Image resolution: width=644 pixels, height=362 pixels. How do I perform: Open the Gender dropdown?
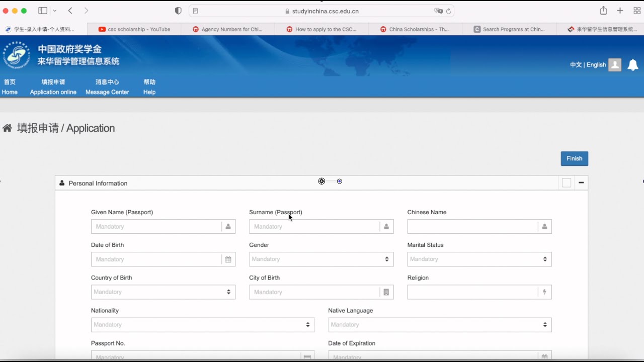[321, 259]
